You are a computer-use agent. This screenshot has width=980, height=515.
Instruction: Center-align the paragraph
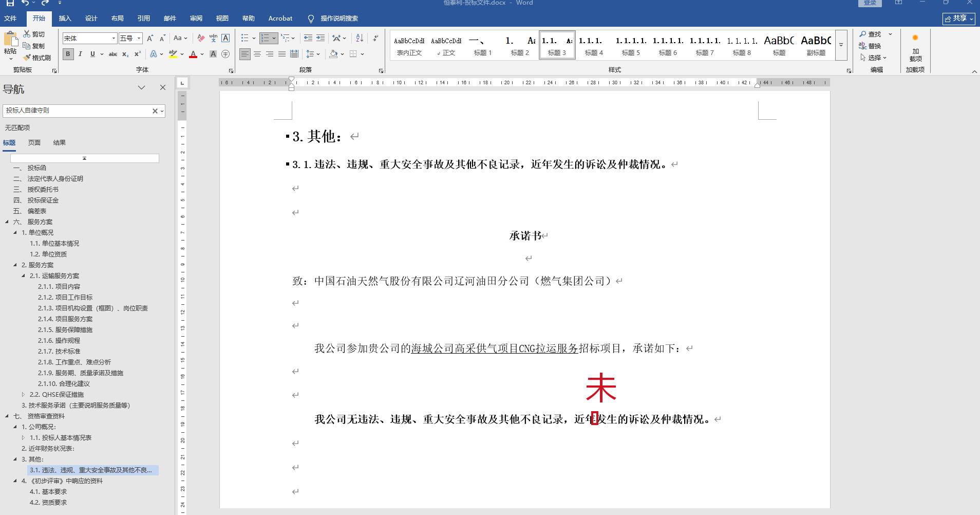tap(257, 54)
